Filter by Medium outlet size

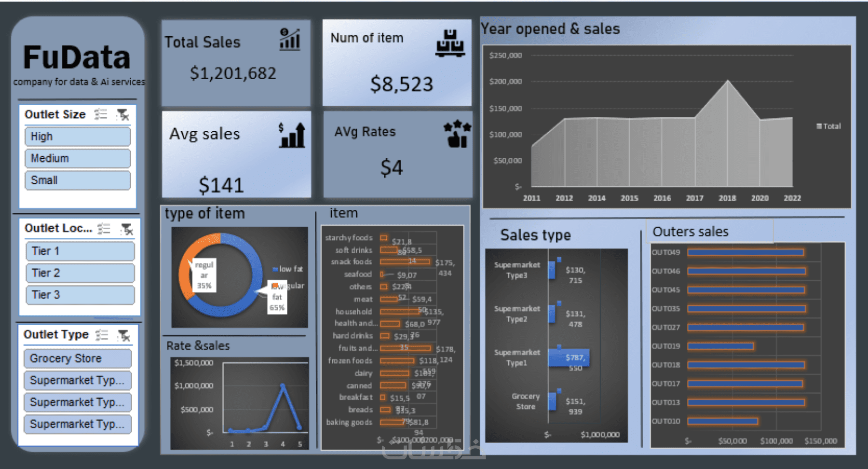click(78, 158)
